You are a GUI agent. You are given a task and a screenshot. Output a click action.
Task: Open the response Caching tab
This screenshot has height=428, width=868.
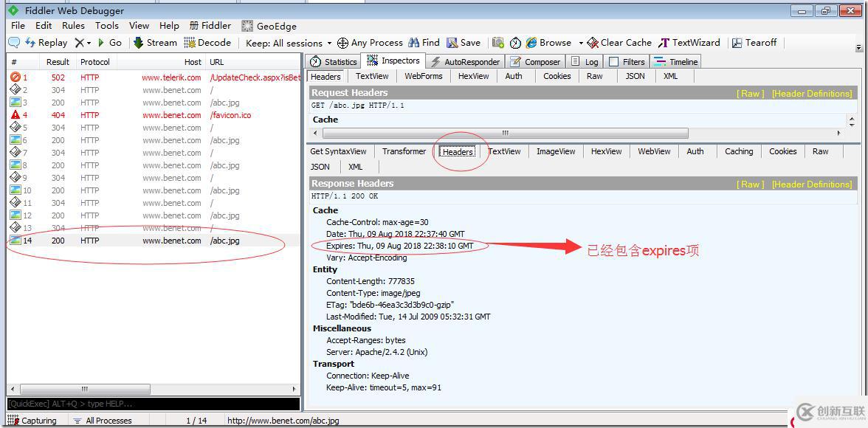click(x=739, y=151)
